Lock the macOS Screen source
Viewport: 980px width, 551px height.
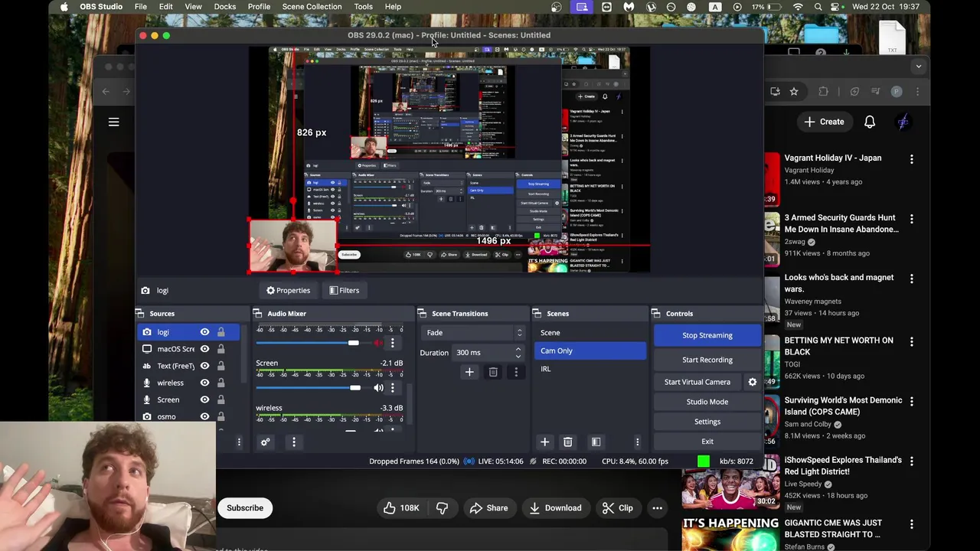point(220,349)
